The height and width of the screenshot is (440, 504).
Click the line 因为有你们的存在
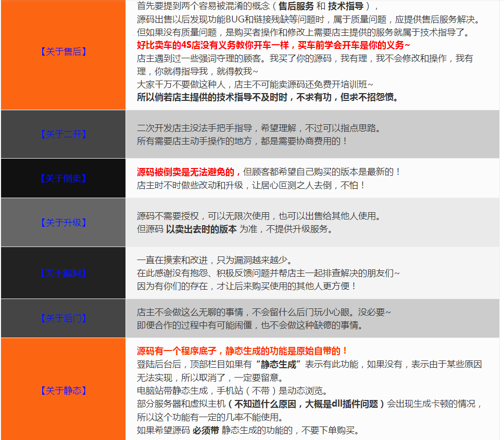(246, 286)
